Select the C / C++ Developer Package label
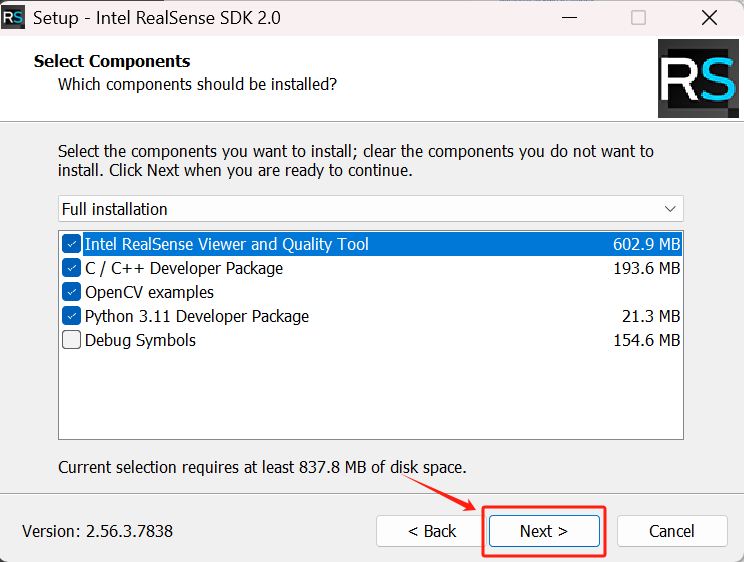This screenshot has height=562, width=744. [184, 269]
